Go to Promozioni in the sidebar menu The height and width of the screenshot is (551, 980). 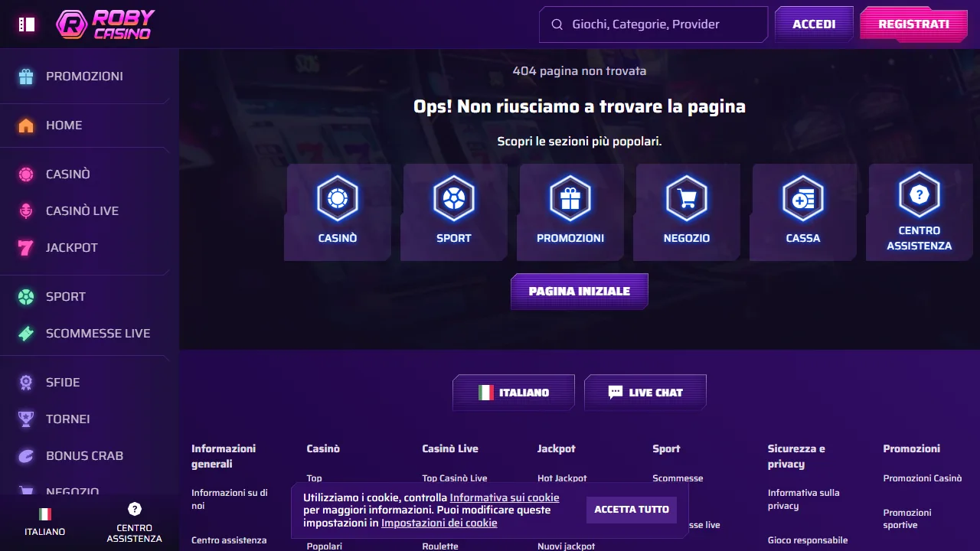tap(85, 77)
